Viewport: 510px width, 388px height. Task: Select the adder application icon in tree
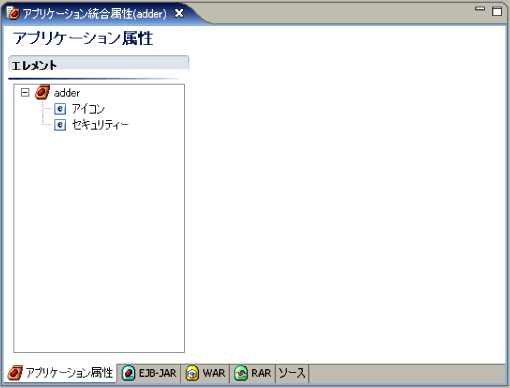pos(42,92)
